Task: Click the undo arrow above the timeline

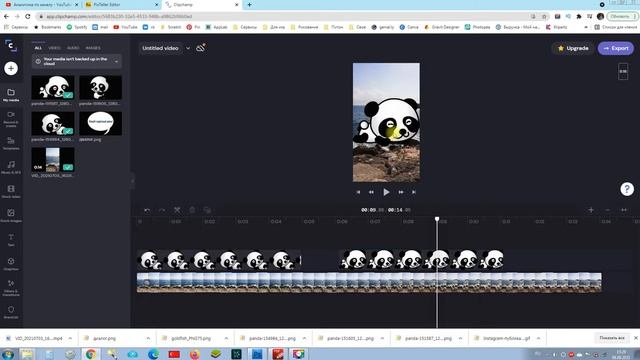Action: point(147,210)
